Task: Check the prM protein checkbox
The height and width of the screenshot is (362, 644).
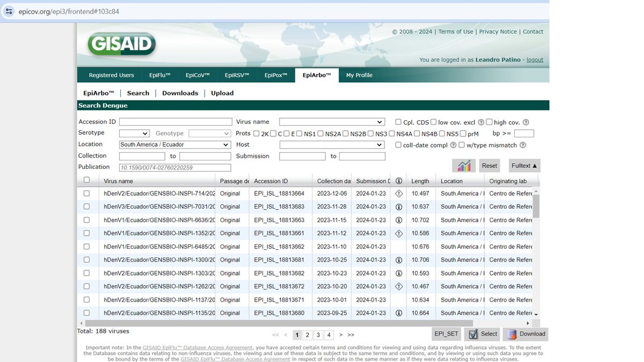Action: [x=463, y=134]
